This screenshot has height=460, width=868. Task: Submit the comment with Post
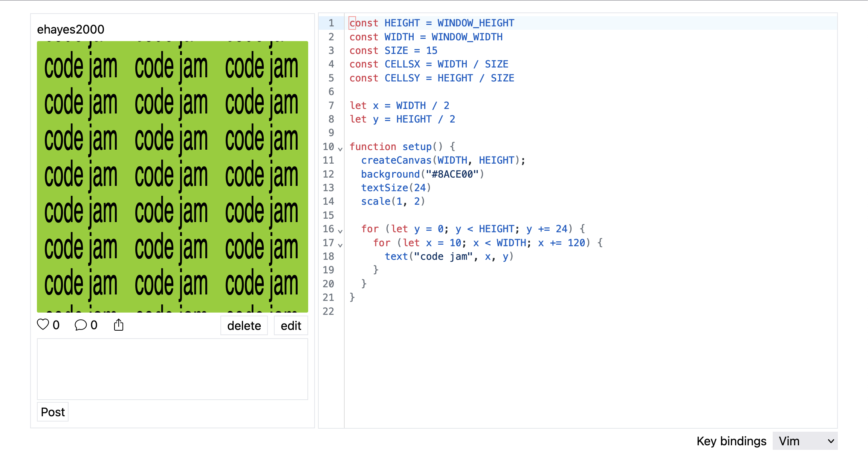tap(53, 412)
